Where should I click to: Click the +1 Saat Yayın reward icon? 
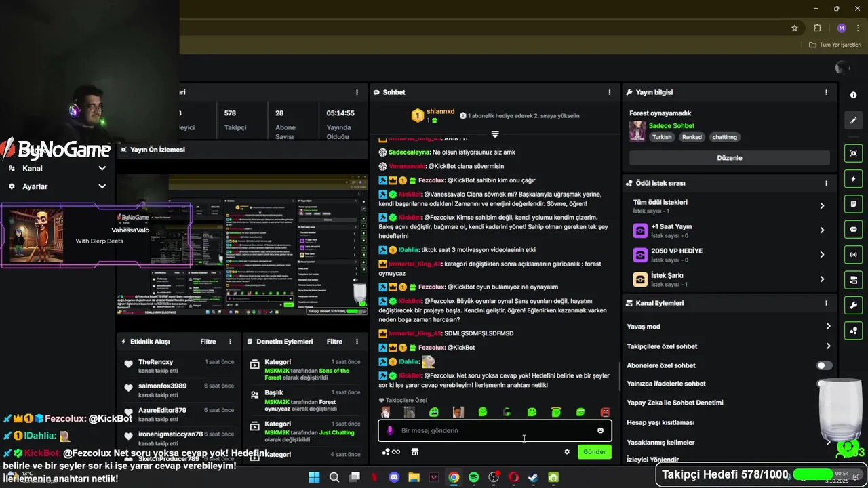click(640, 230)
